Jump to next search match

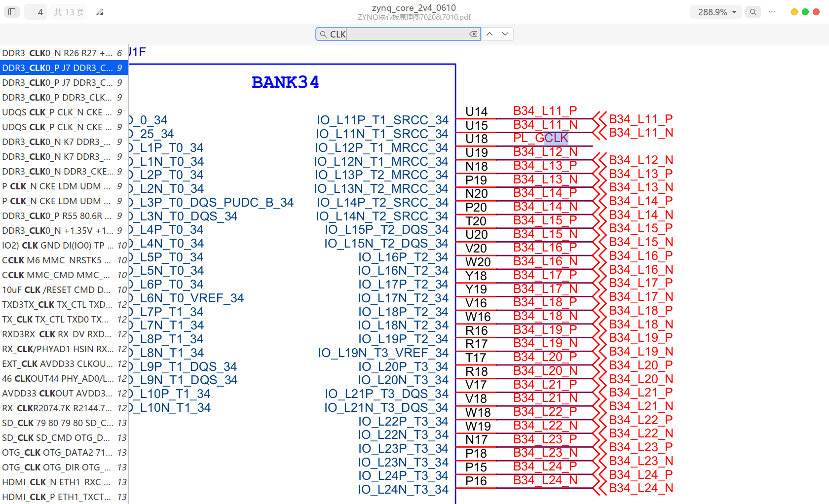tap(505, 34)
